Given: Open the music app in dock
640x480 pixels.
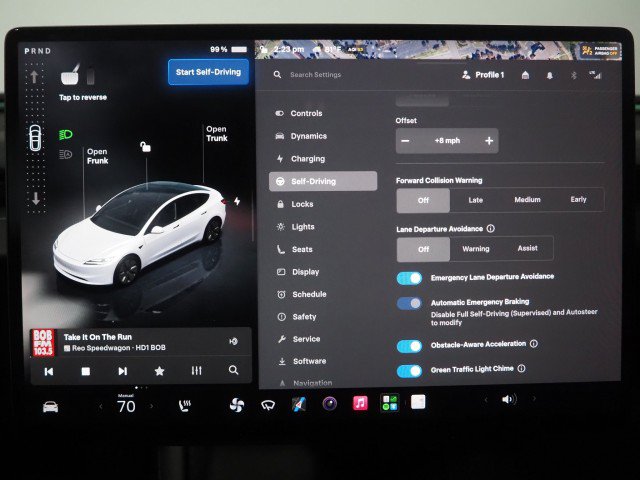Looking at the screenshot, I should (x=360, y=403).
